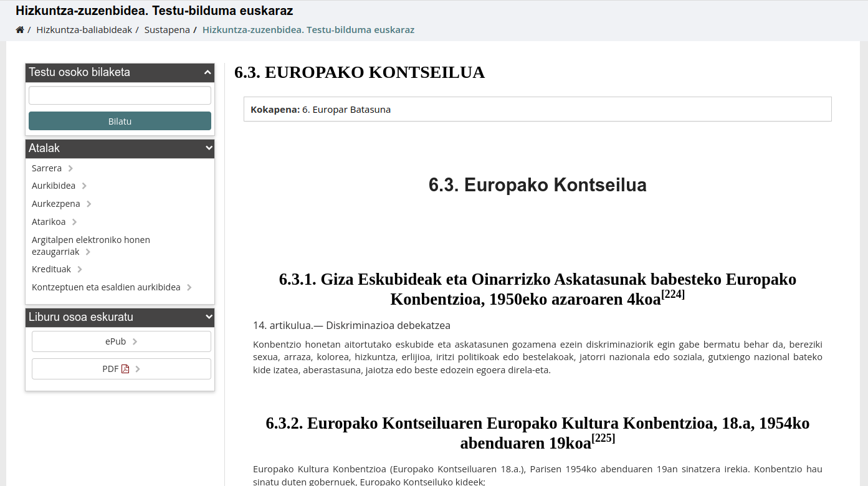Click heading 6.3.1 Giza Eskubideak
Screen dimensions: 868x486
(x=538, y=289)
